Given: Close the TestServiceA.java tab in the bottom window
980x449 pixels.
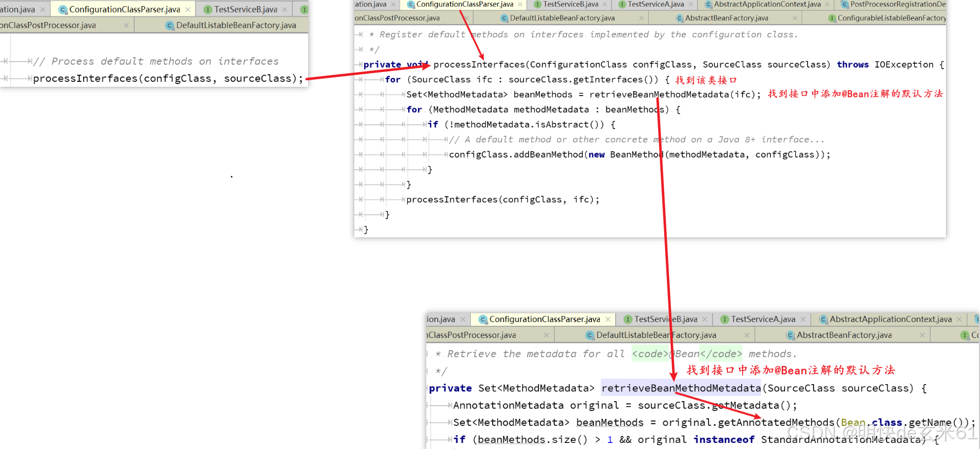Looking at the screenshot, I should [803, 319].
